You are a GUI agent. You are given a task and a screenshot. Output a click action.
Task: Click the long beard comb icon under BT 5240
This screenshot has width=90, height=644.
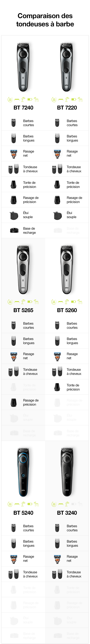pos(14,543)
